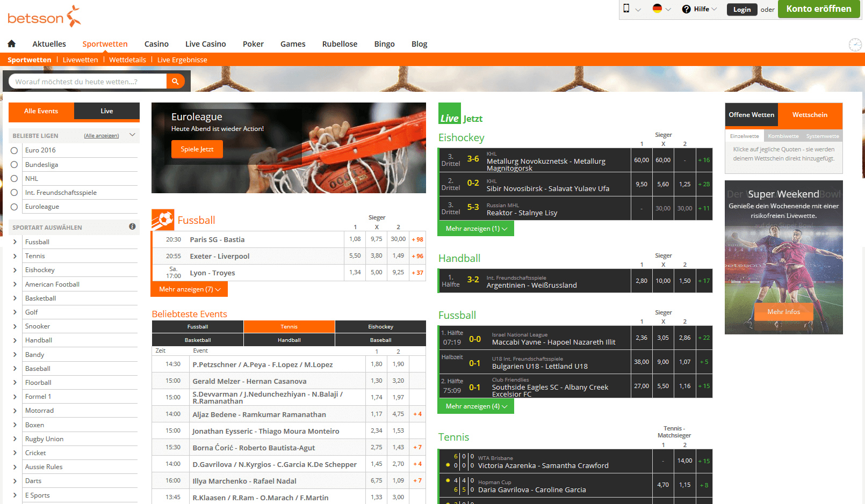Open the Sportwetten main menu item
865x504 pixels.
(x=105, y=44)
